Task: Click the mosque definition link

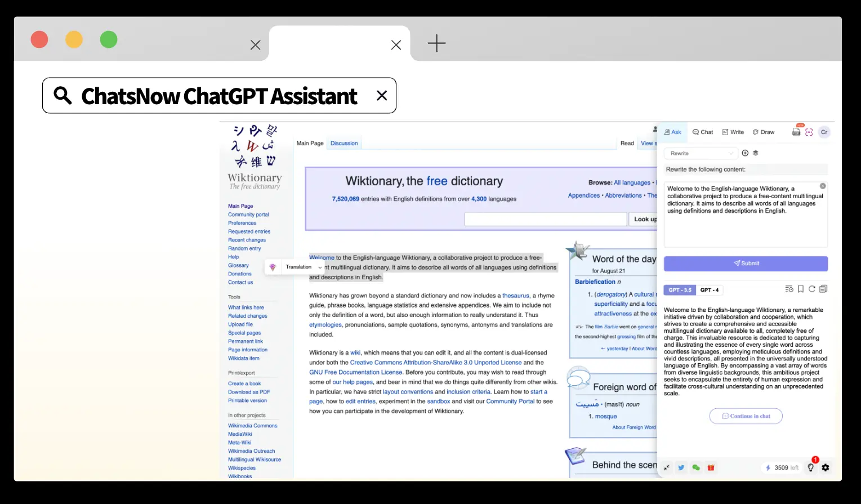Action: pos(606,416)
